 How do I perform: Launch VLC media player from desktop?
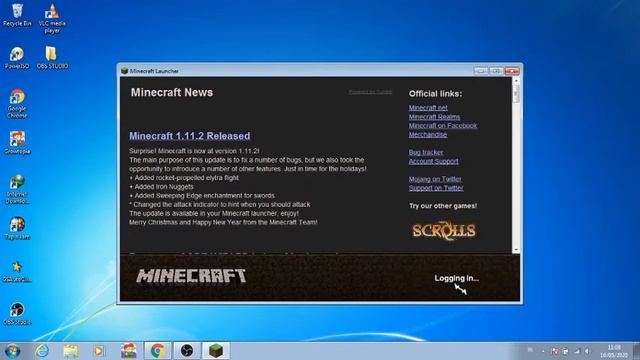tap(52, 18)
